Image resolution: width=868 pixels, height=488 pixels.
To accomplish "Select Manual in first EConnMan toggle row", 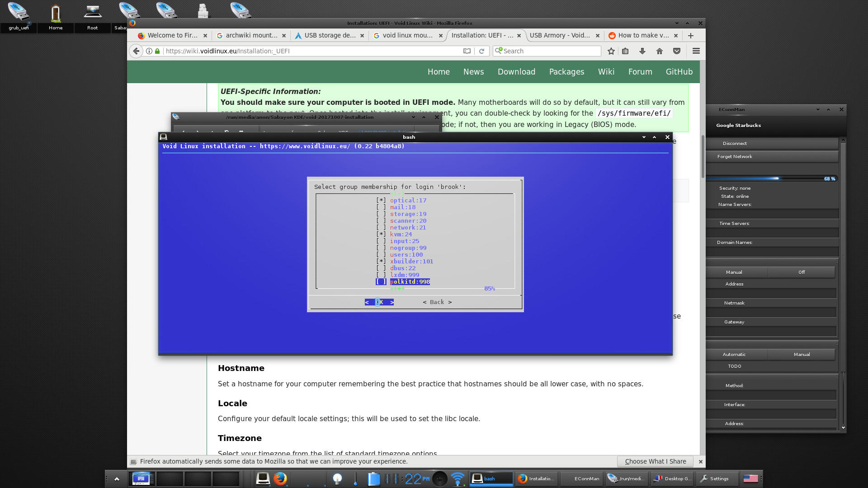I will pyautogui.click(x=734, y=272).
